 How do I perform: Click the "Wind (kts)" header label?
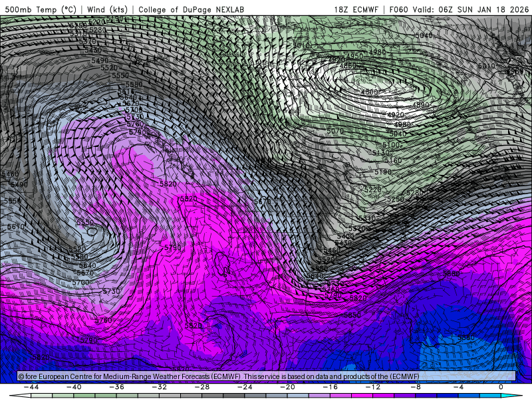(x=107, y=9)
